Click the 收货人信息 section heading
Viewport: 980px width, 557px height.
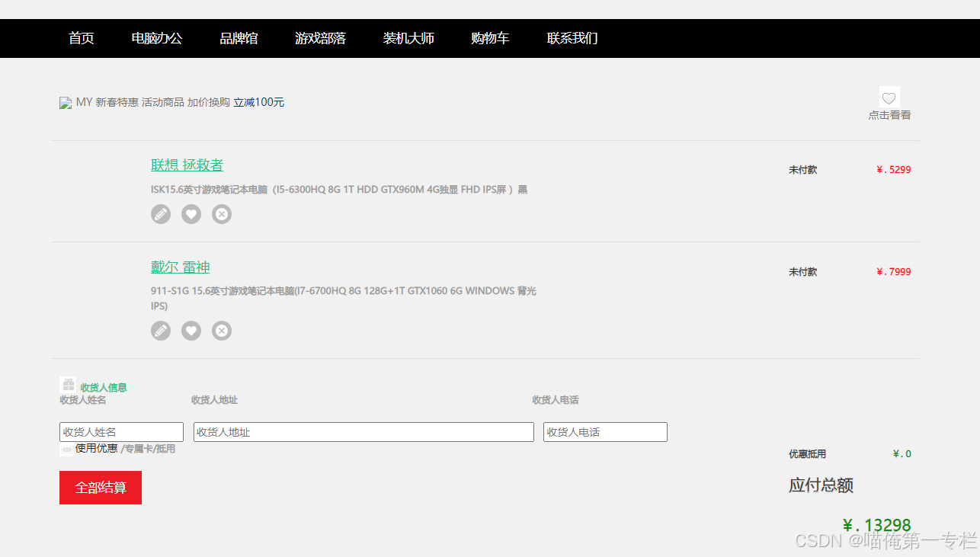pos(104,388)
